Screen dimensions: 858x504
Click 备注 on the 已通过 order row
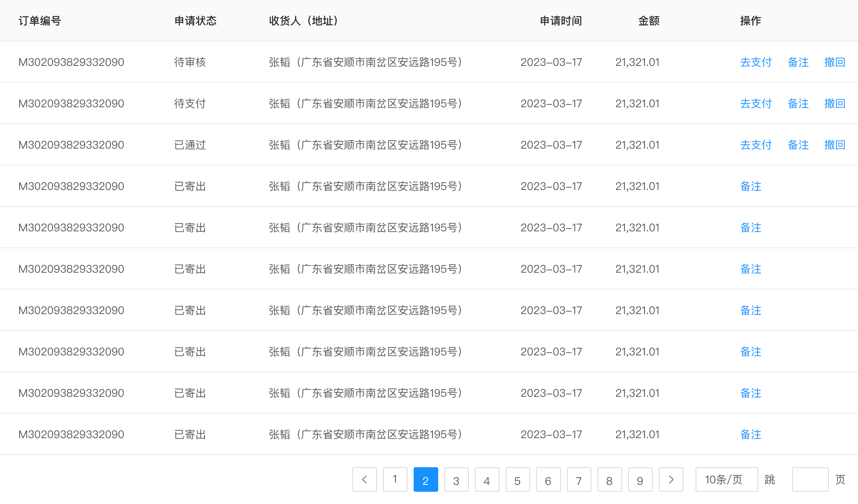coord(798,144)
